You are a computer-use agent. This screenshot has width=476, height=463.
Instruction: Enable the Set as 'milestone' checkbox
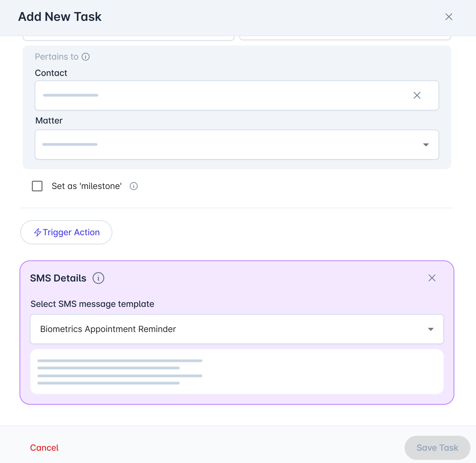pyautogui.click(x=37, y=186)
